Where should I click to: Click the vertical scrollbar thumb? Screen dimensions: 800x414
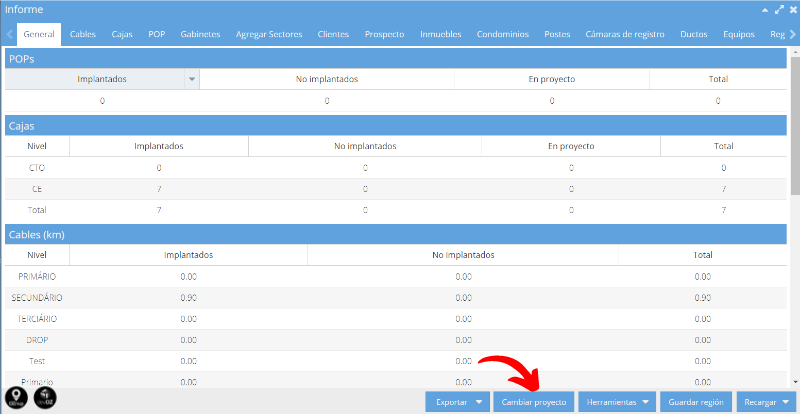click(795, 125)
